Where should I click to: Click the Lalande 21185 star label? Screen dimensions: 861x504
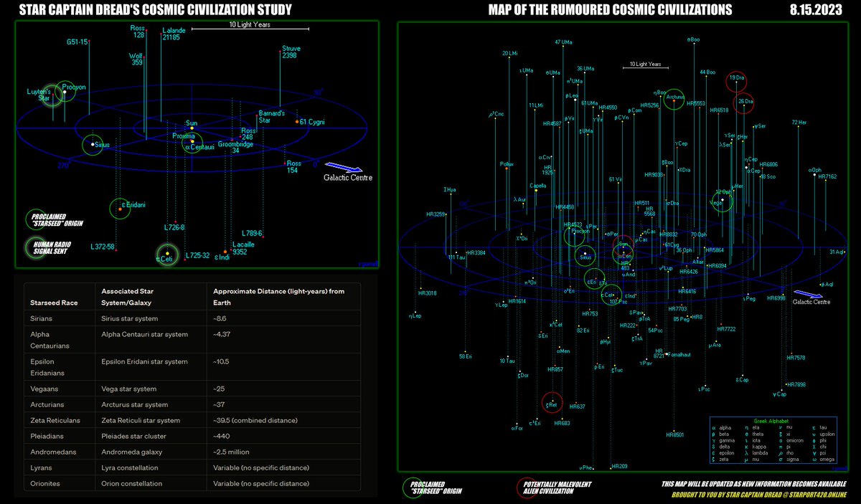click(174, 34)
